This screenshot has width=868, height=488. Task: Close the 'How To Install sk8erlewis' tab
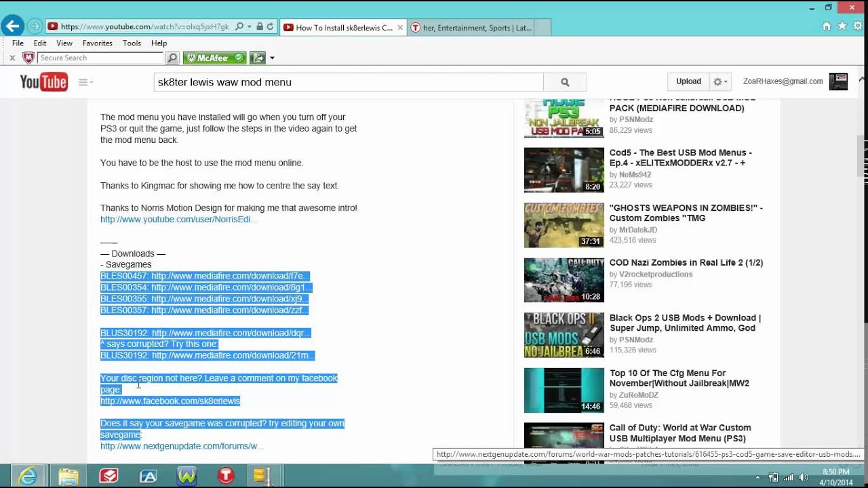pos(399,28)
